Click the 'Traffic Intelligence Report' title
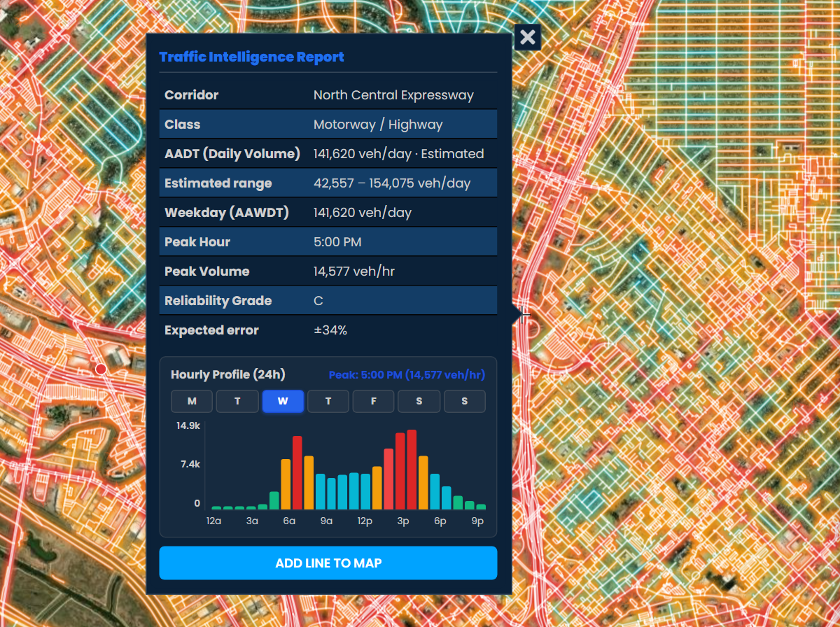The width and height of the screenshot is (840, 627). 252,57
